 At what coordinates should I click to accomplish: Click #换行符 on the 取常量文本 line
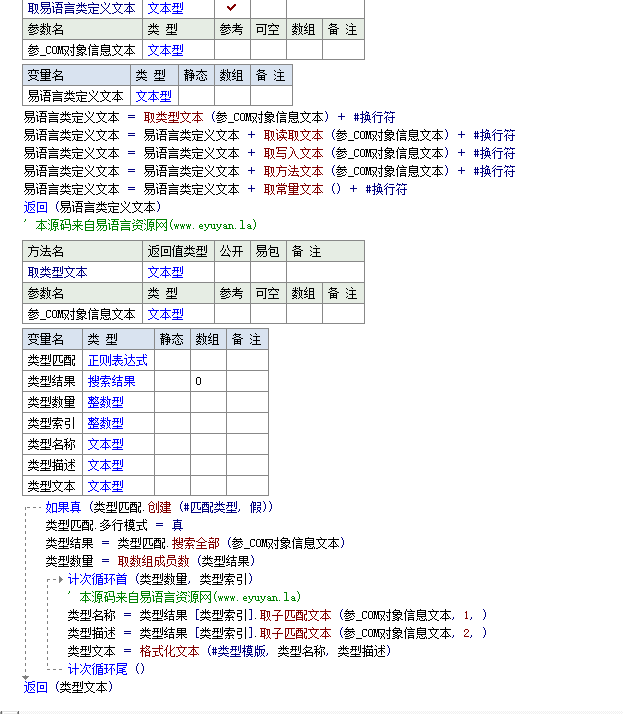point(386,189)
